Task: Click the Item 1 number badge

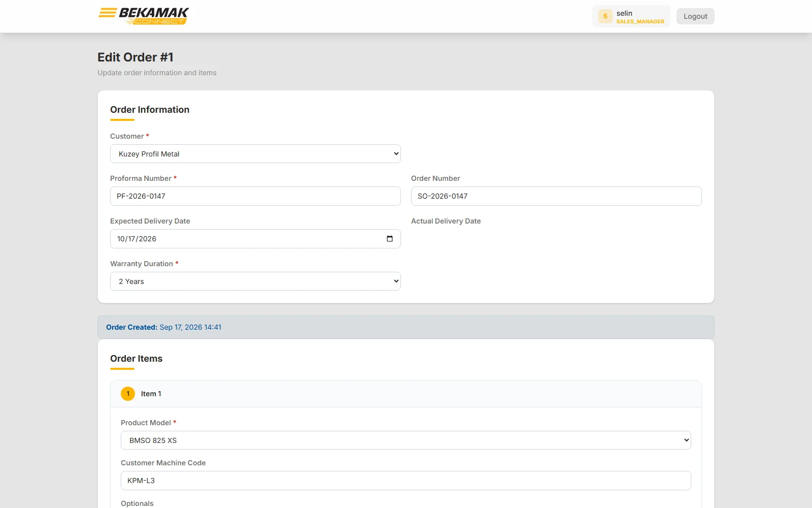Action: [128, 394]
